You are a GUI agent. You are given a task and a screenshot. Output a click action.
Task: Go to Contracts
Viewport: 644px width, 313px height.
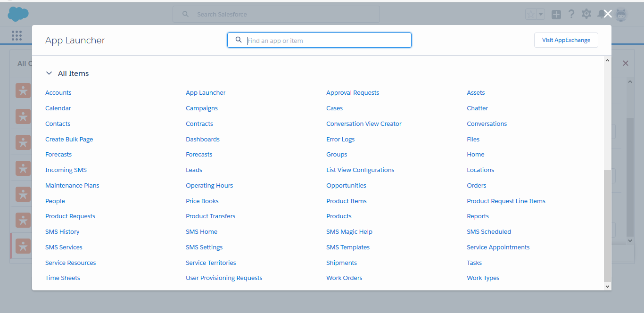point(199,124)
